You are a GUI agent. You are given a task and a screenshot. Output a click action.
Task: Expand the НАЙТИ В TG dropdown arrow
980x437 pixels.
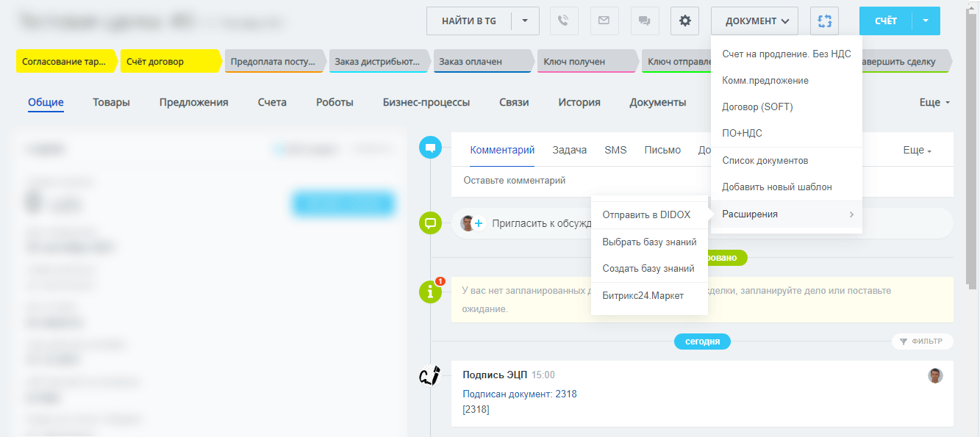pyautogui.click(x=525, y=21)
